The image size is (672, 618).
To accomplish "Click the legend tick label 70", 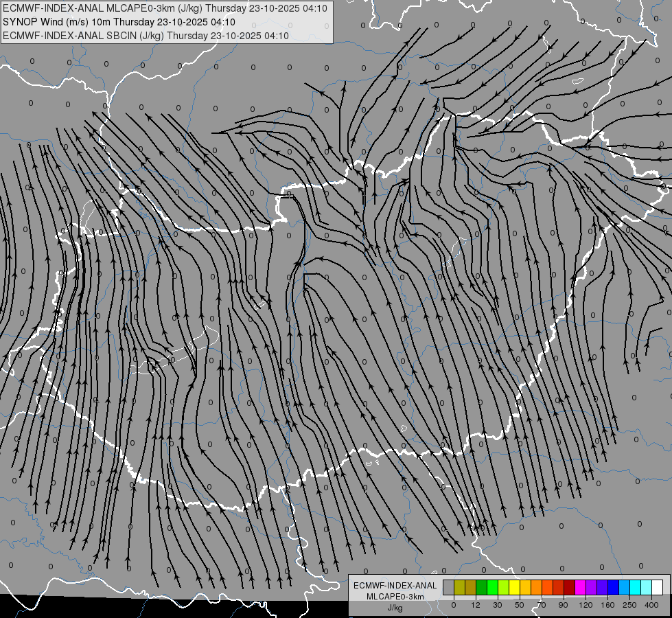I will [542, 605].
